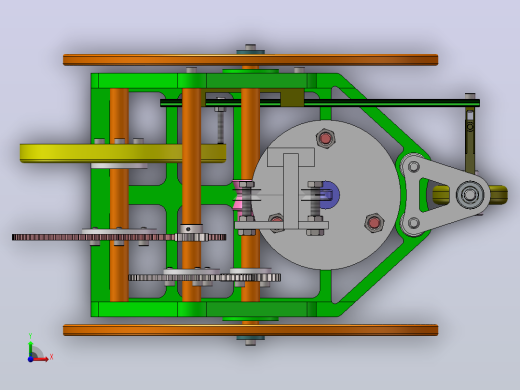520x390 pixels.
Task: Pick the bottom orange side rail
Action: pyautogui.click(x=250, y=330)
